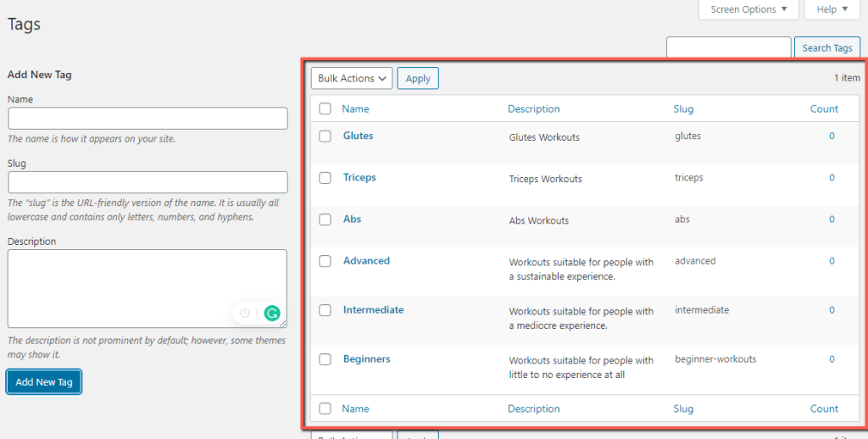Click the count 0 for Intermediate tag
The height and width of the screenshot is (439, 868).
832,310
